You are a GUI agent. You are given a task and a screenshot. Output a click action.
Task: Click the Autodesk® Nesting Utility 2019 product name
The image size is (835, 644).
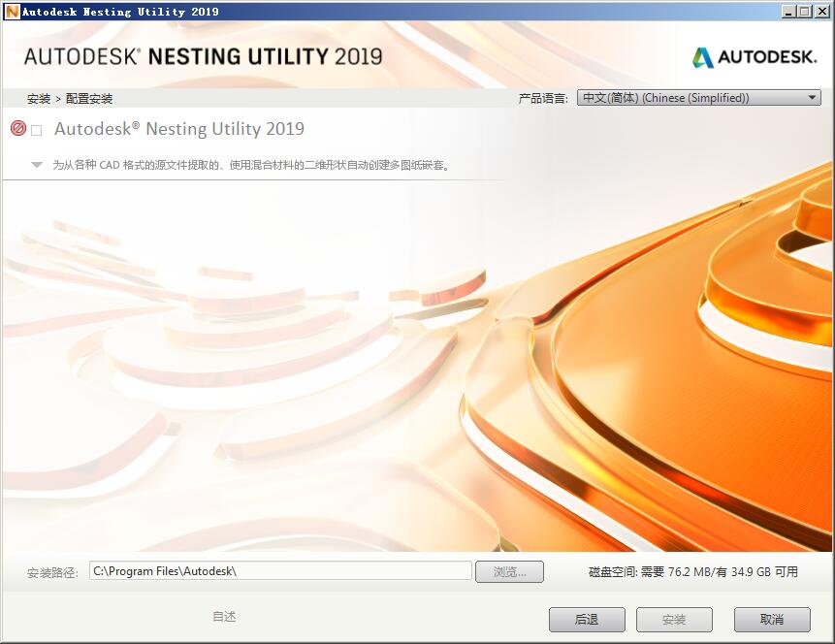(179, 129)
